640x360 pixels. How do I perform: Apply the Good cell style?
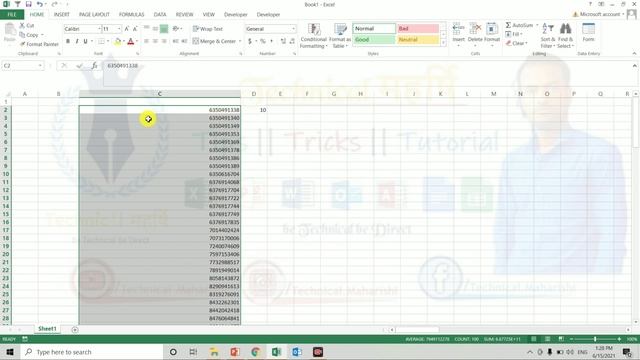click(x=374, y=40)
